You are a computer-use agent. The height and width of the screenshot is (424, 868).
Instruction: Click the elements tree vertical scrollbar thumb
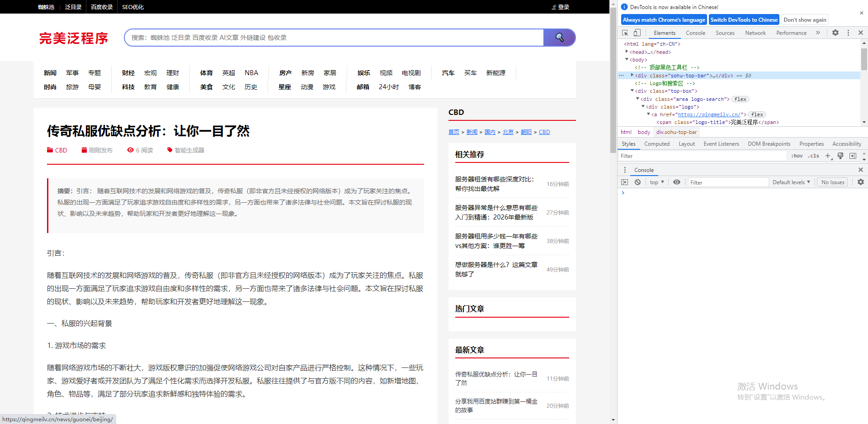pos(864,59)
